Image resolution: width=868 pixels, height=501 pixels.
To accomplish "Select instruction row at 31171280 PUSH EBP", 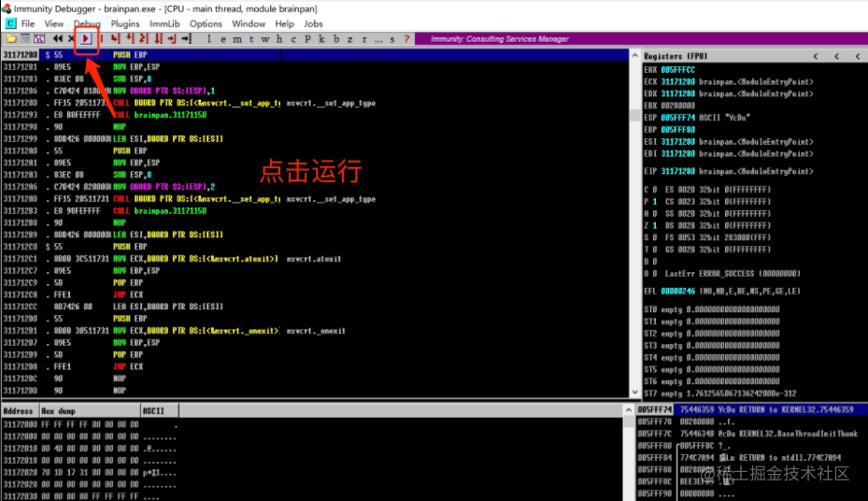I will point(315,55).
